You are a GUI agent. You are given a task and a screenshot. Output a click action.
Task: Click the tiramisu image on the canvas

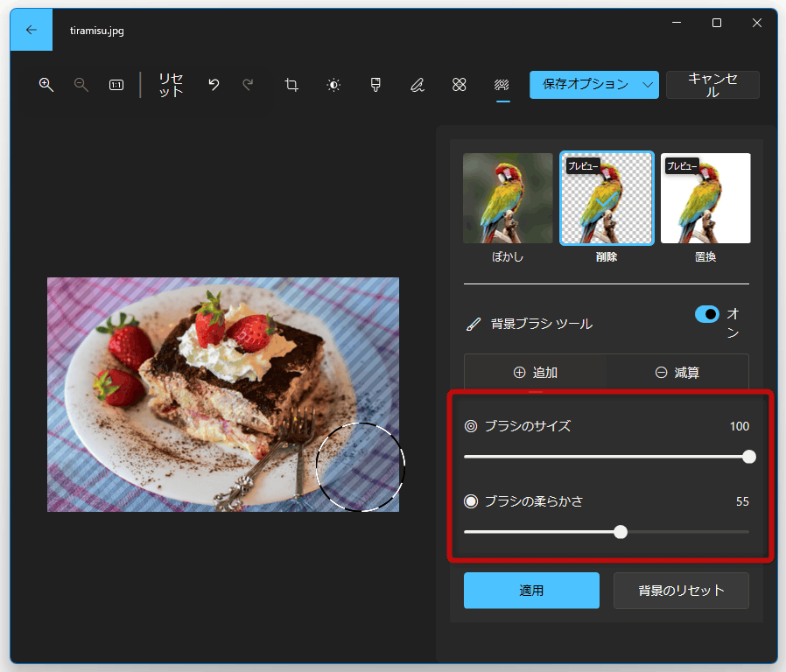(x=223, y=395)
